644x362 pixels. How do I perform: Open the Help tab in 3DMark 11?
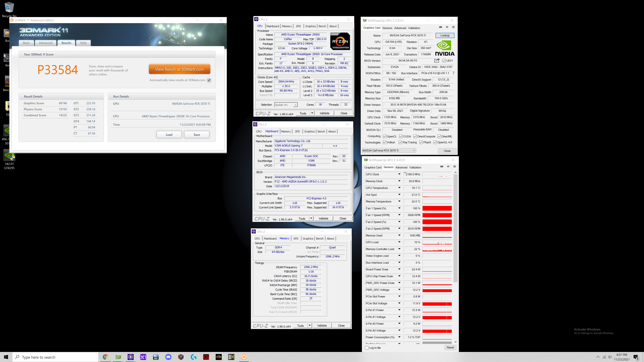(x=83, y=43)
